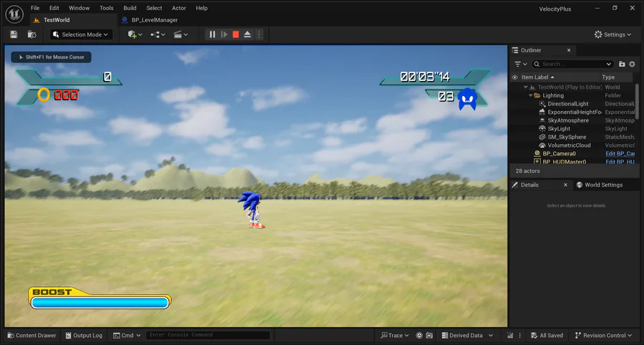Create new folder in Outliner

(x=622, y=64)
